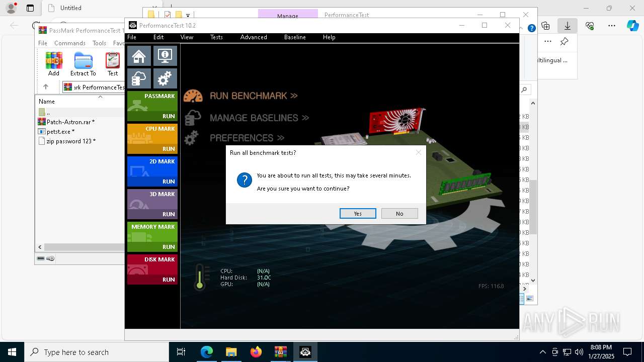Open File Explorer quick access toolbar dropdown
The height and width of the screenshot is (362, 644).
188,15
